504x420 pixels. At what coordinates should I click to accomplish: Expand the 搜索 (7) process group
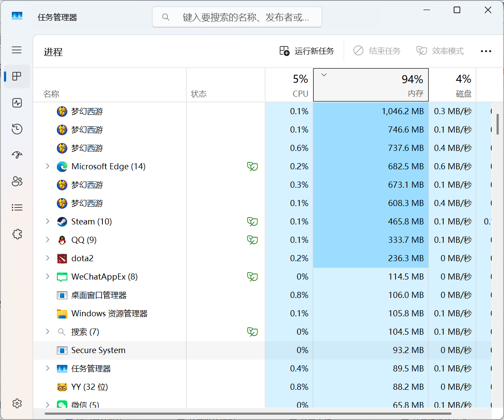[48, 332]
